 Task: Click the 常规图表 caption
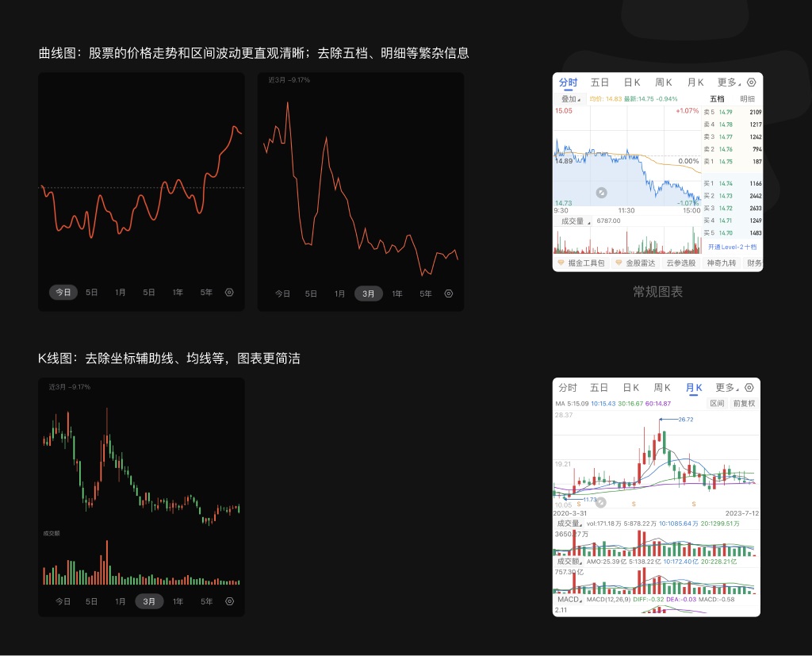pos(657,292)
